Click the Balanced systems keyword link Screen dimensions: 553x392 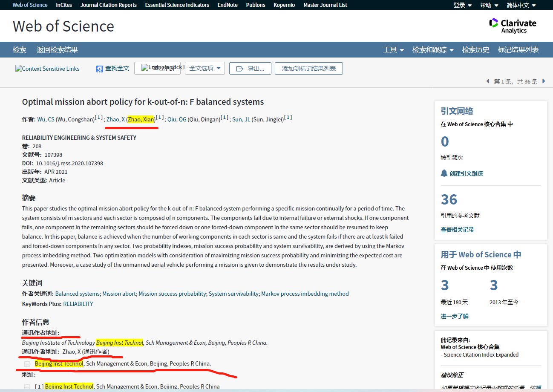click(x=78, y=294)
